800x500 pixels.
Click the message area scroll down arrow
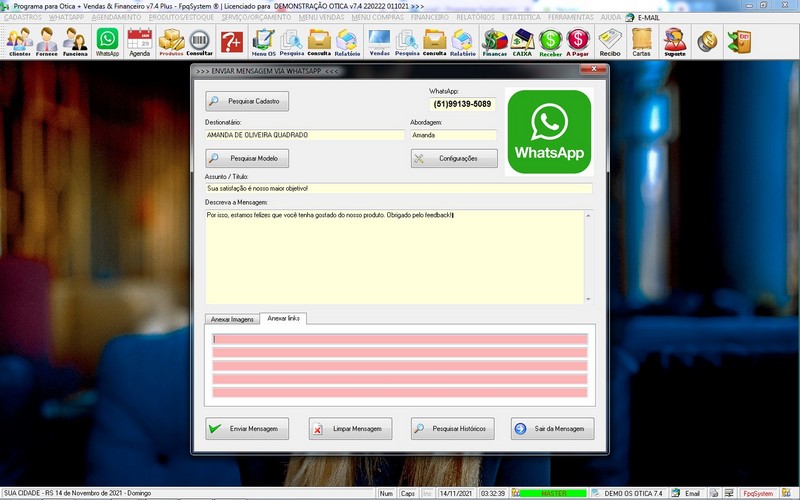click(588, 299)
